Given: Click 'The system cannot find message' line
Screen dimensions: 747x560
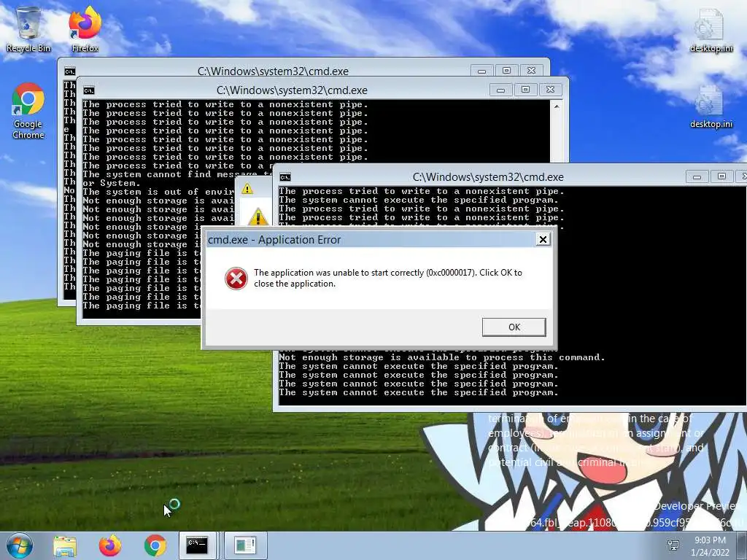Looking at the screenshot, I should click(x=177, y=175).
